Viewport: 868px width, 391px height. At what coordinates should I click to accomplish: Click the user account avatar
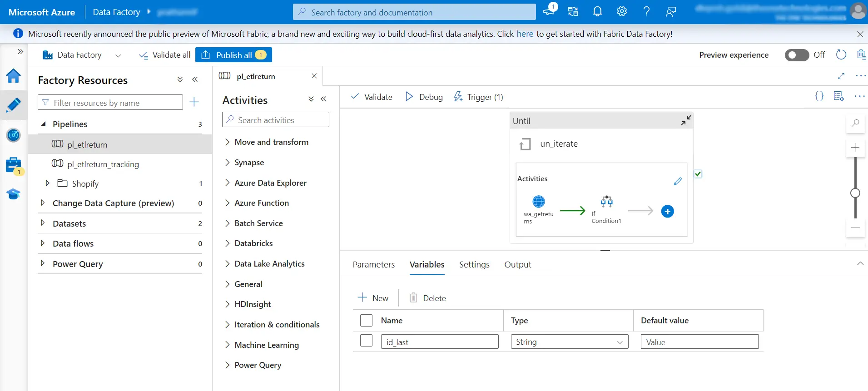click(858, 11)
